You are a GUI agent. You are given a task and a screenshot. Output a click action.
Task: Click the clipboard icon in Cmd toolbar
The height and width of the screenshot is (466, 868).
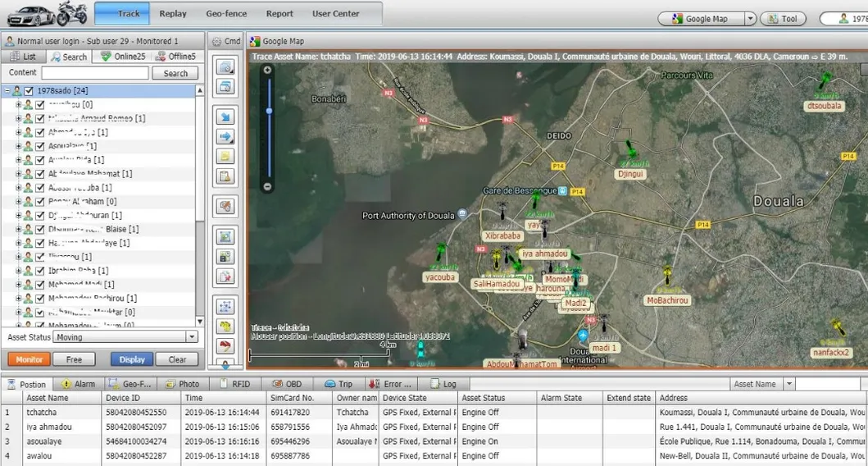point(225,176)
